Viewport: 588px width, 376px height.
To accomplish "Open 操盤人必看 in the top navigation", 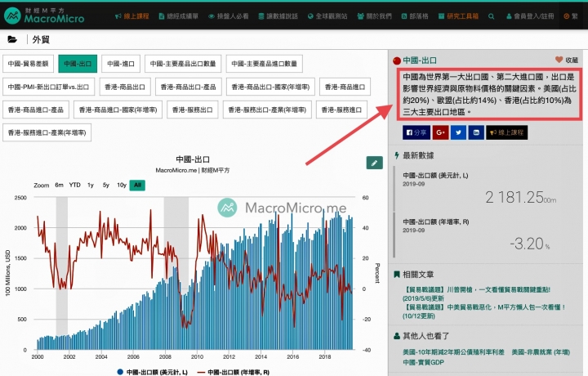I will [x=229, y=16].
